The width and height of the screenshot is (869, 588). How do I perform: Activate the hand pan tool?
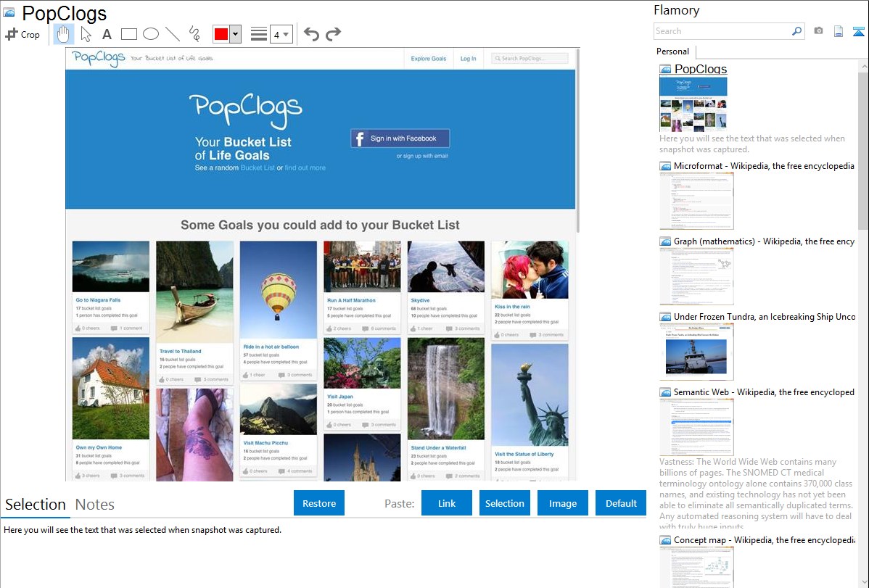coord(63,34)
